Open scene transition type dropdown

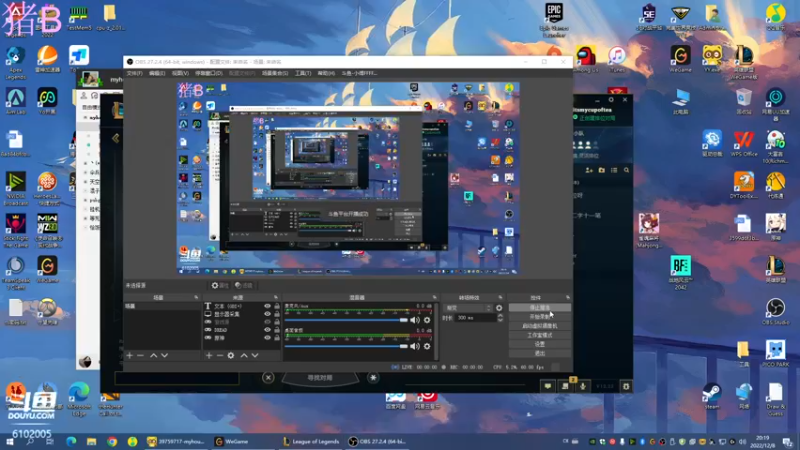coord(468,308)
